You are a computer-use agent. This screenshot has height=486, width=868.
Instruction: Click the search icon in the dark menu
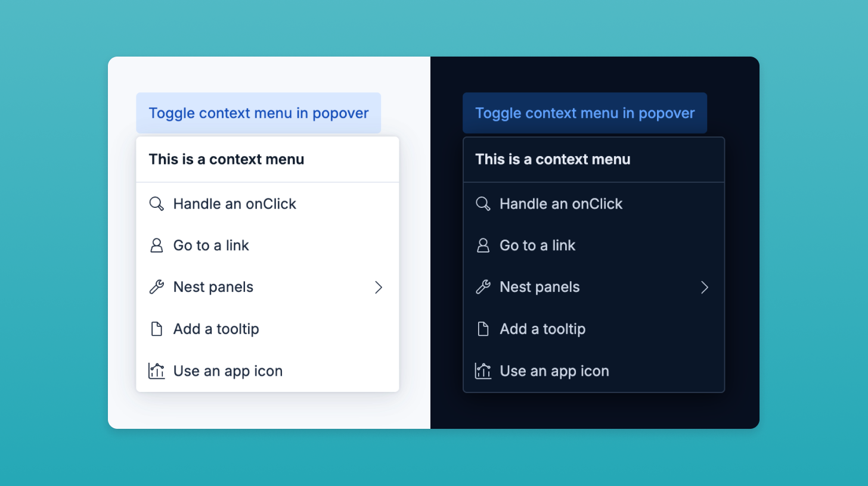point(483,204)
